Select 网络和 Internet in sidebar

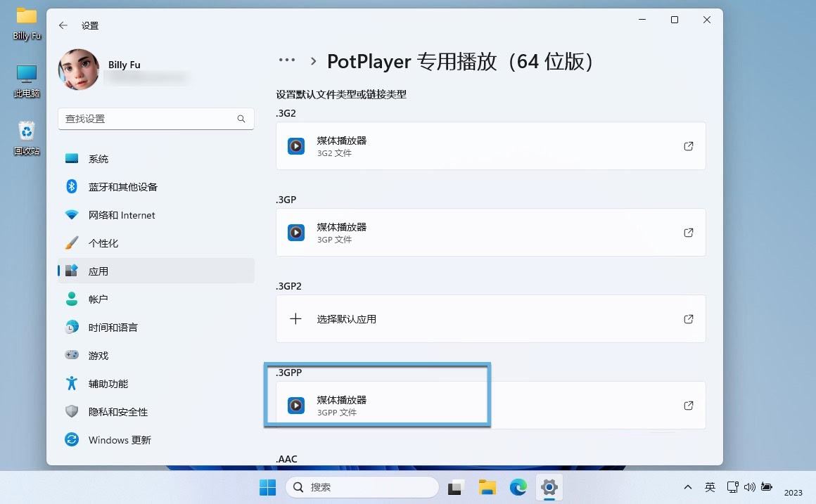121,215
